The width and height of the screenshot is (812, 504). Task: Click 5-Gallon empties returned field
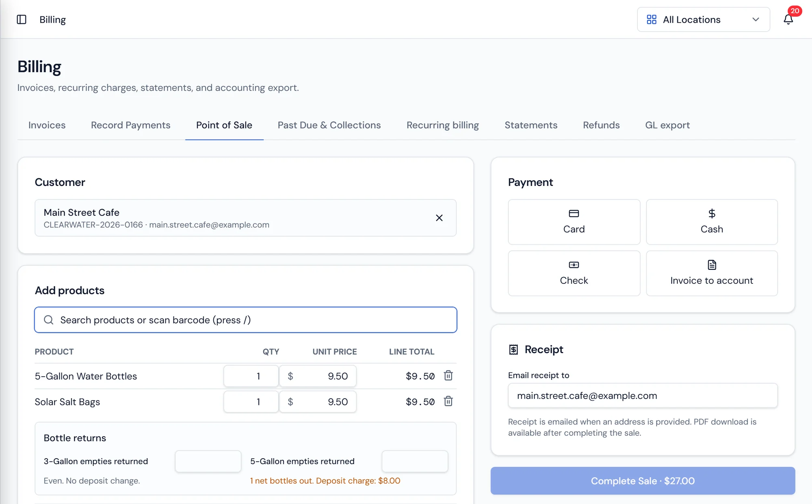[415, 461]
